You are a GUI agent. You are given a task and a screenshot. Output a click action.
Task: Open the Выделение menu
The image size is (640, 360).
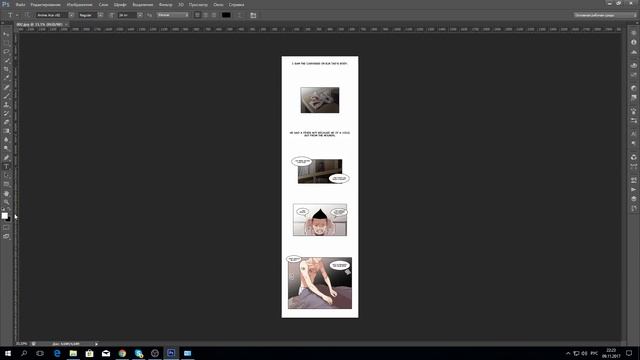[x=143, y=4]
